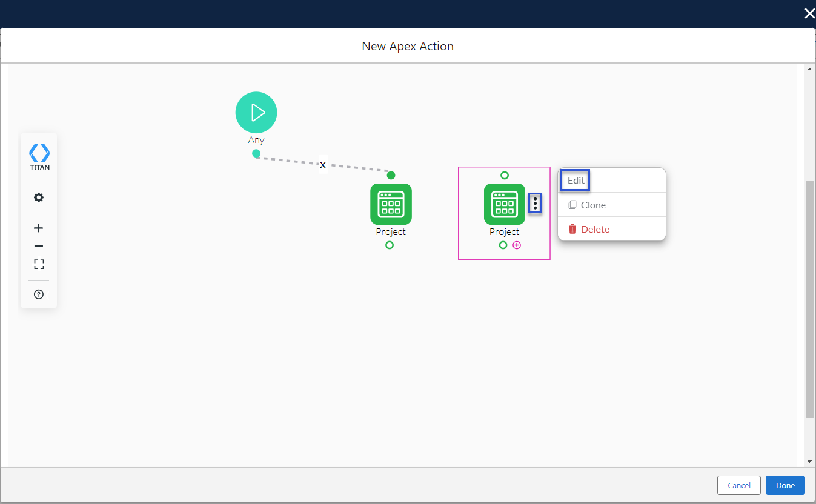Image resolution: width=816 pixels, height=504 pixels.
Task: Choose Delete from the context menu
Action: [x=594, y=229]
